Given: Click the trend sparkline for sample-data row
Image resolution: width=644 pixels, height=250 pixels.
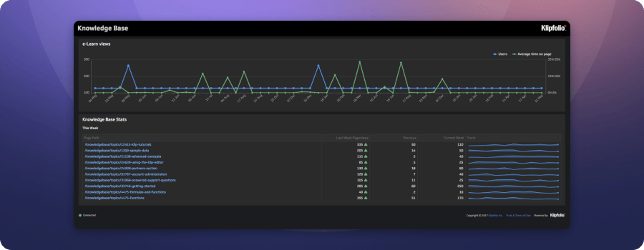Looking at the screenshot, I should pos(514,151).
